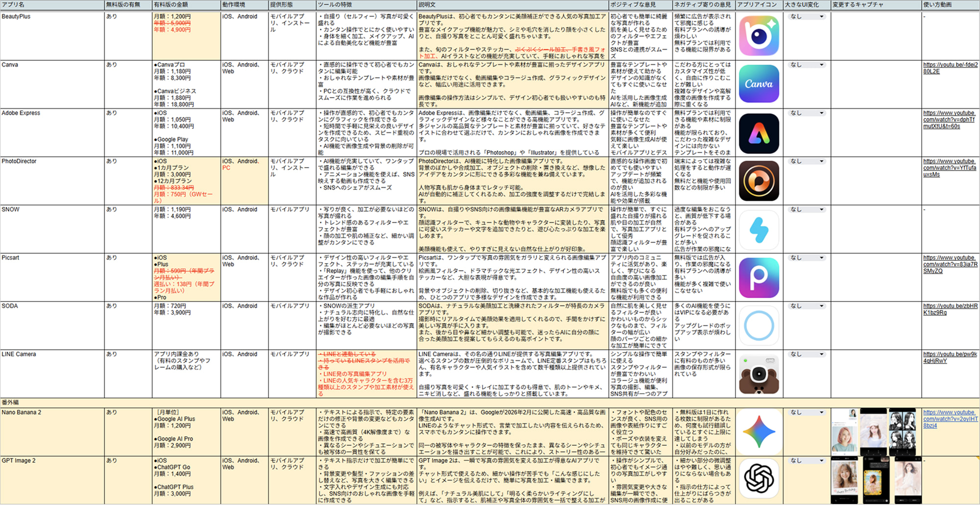Open the UI change dropdown for SODA
The height and width of the screenshot is (505, 980).
tap(807, 305)
